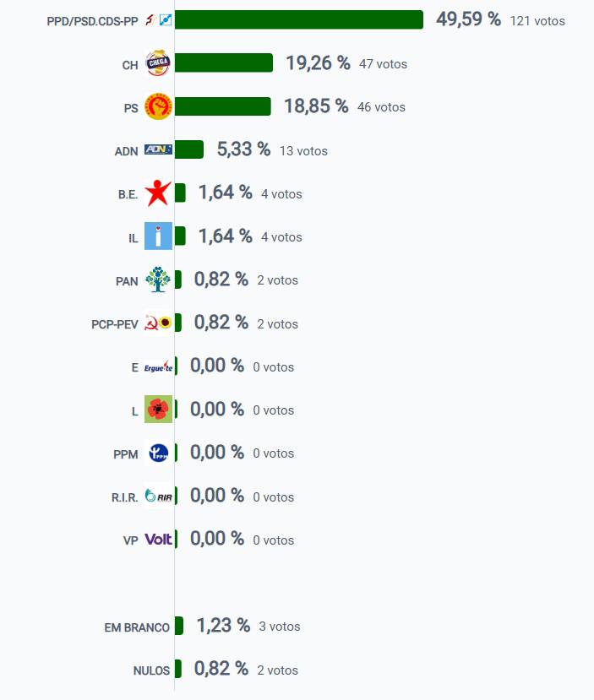Click the CHEGA party logo

[x=158, y=64]
